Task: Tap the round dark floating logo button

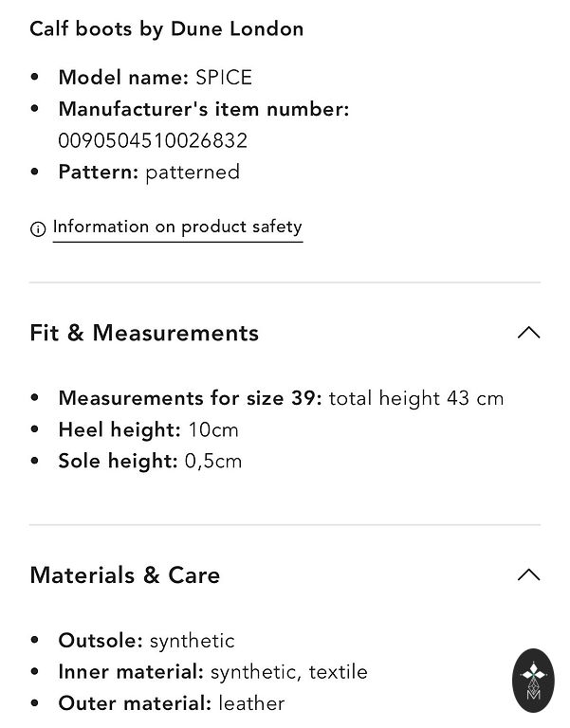Action: 532,681
